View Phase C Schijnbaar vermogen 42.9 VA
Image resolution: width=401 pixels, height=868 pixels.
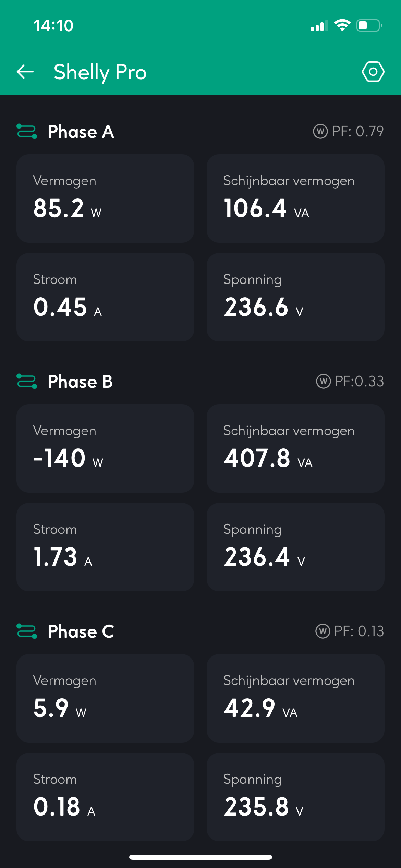pyautogui.click(x=295, y=698)
